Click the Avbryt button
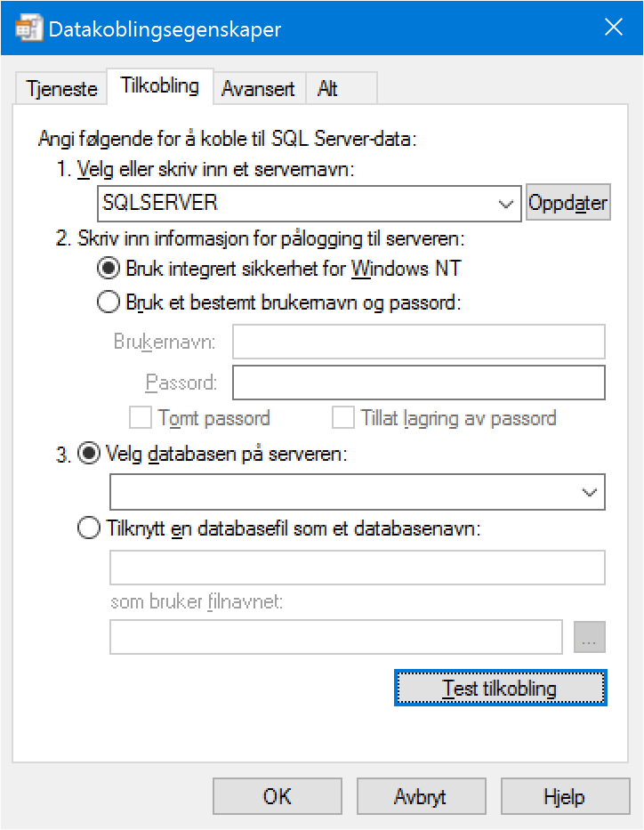This screenshot has height=830, width=644. (422, 796)
